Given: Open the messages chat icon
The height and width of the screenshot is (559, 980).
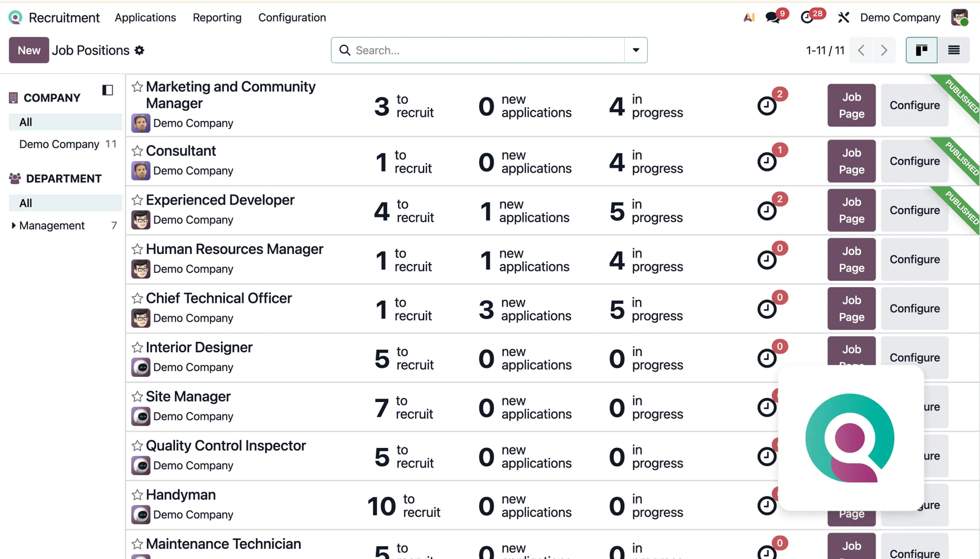Looking at the screenshot, I should coord(773,18).
